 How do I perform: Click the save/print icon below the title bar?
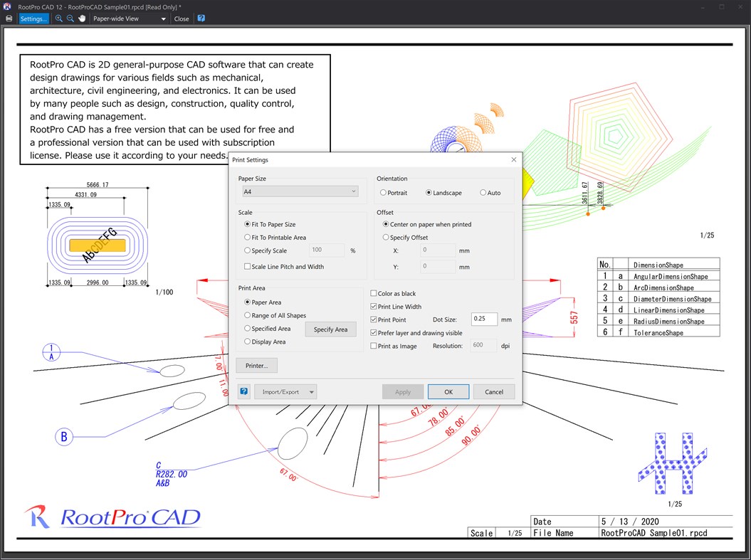(9, 19)
